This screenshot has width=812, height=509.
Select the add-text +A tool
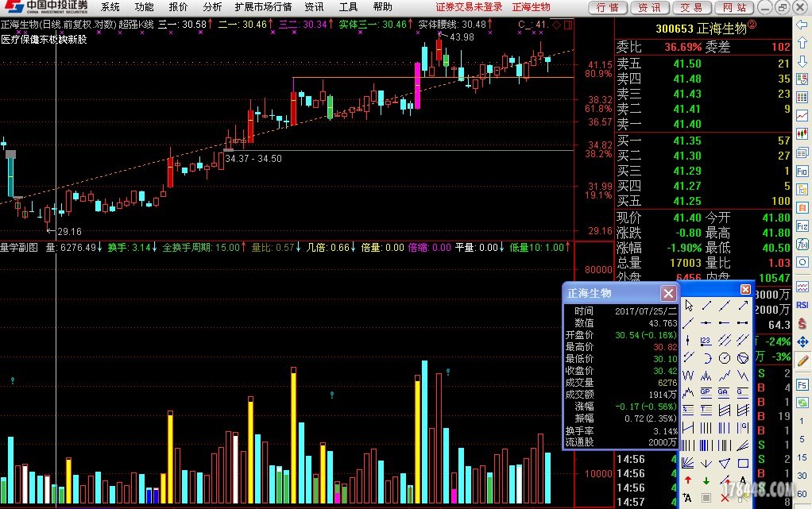coord(687,498)
